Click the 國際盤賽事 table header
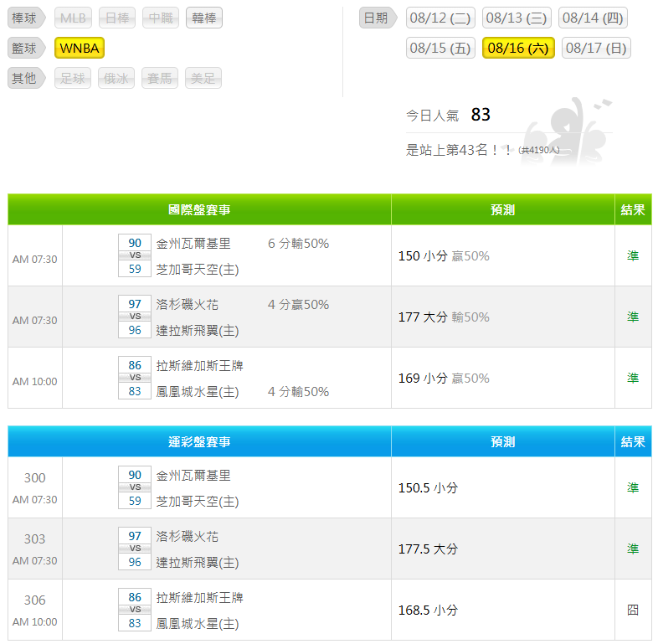The width and height of the screenshot is (658, 644). tap(199, 209)
